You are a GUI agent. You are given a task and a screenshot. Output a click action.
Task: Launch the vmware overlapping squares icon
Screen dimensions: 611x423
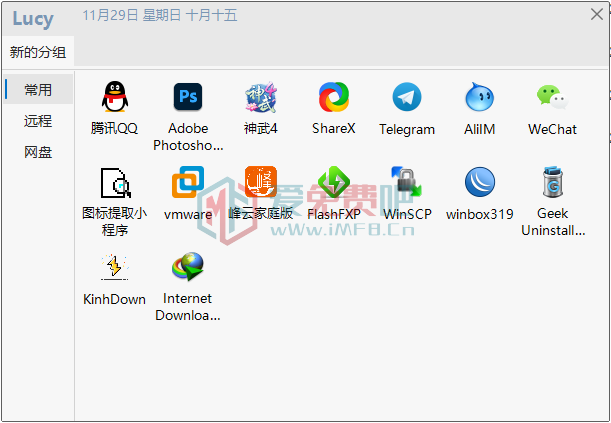188,182
